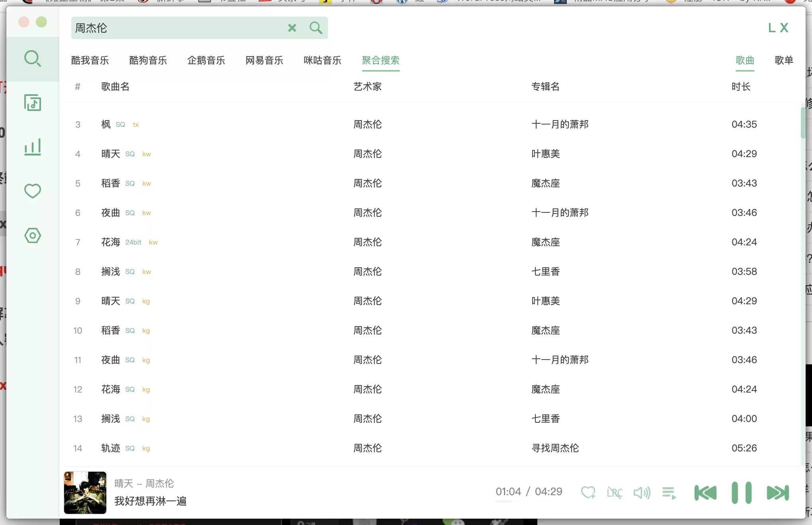Switch to 咪咕音乐 source tab
The height and width of the screenshot is (525, 812).
pyautogui.click(x=322, y=60)
